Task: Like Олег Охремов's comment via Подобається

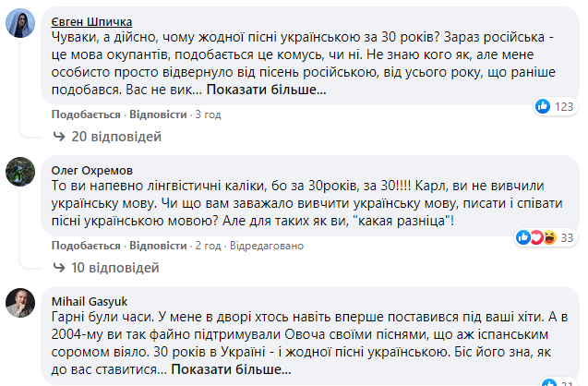Action: click(x=86, y=246)
